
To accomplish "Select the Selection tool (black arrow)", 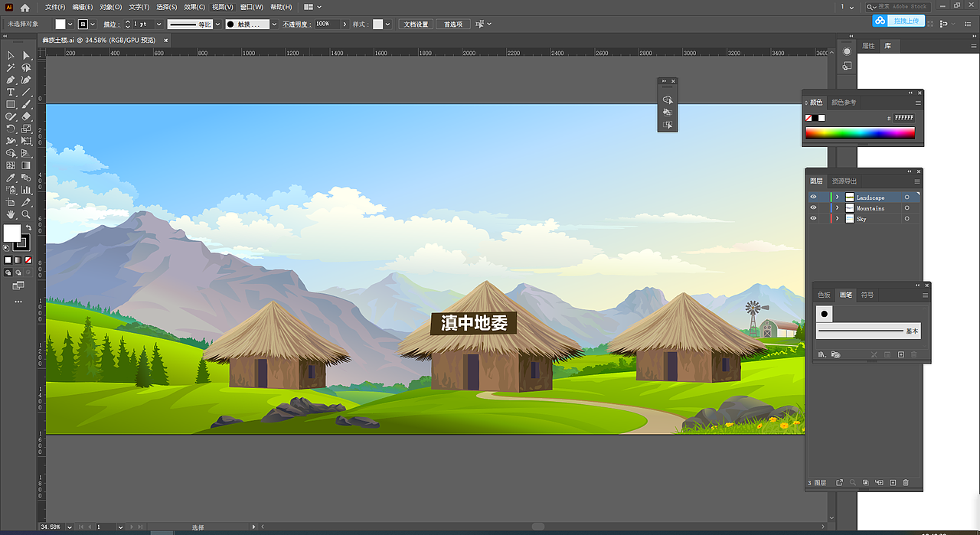I will click(x=11, y=55).
